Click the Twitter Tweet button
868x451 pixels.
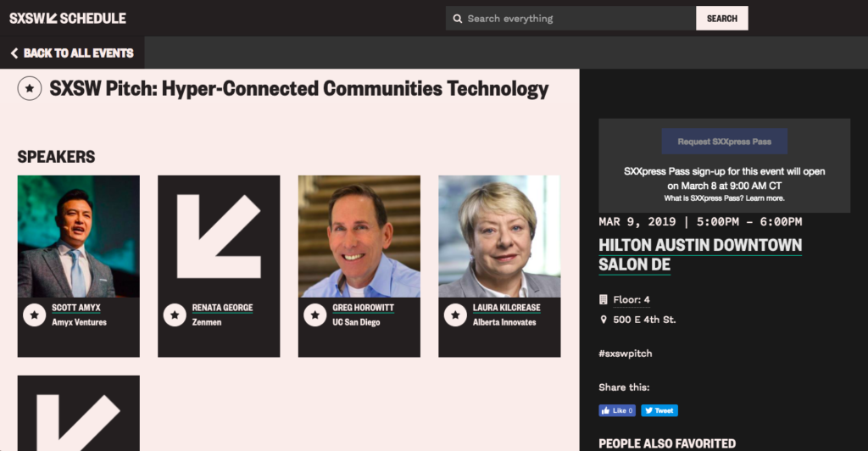tap(659, 410)
